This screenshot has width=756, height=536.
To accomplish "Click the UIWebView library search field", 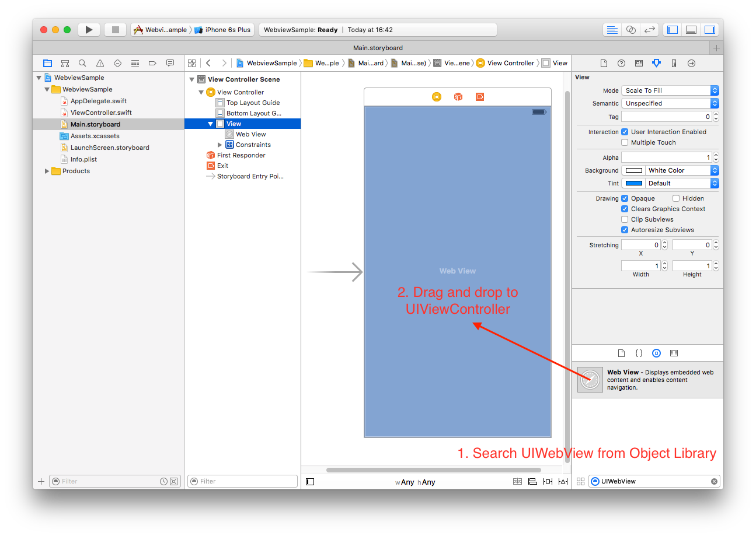I will coord(654,482).
